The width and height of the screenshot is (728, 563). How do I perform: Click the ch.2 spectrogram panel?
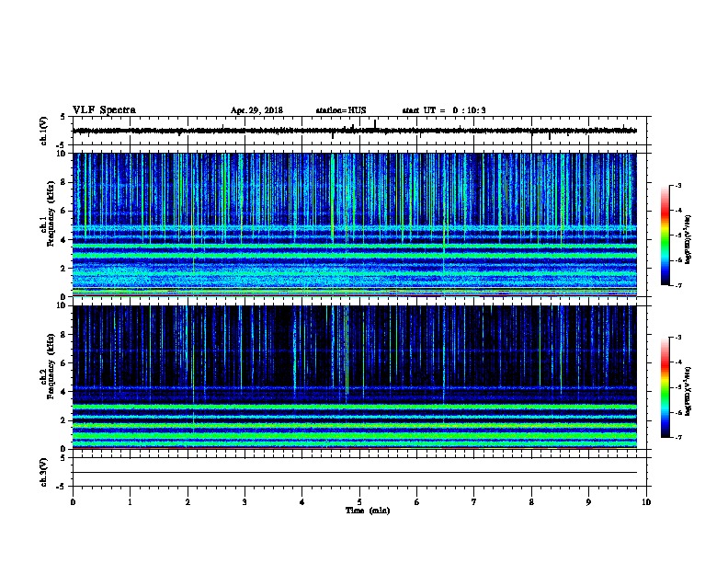tap(355, 377)
